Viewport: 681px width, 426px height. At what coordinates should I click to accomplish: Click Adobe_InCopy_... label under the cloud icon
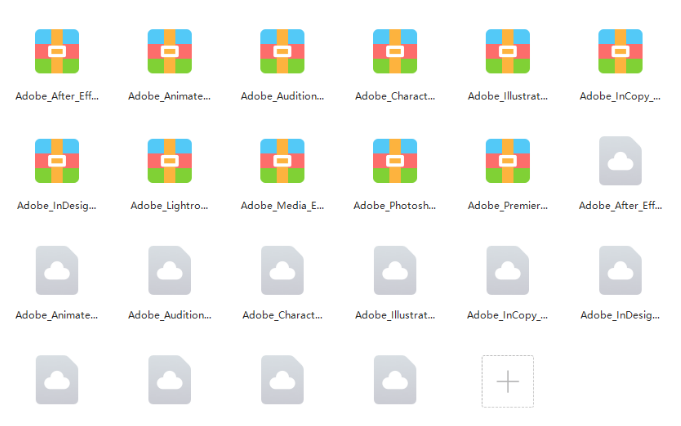click(x=508, y=315)
